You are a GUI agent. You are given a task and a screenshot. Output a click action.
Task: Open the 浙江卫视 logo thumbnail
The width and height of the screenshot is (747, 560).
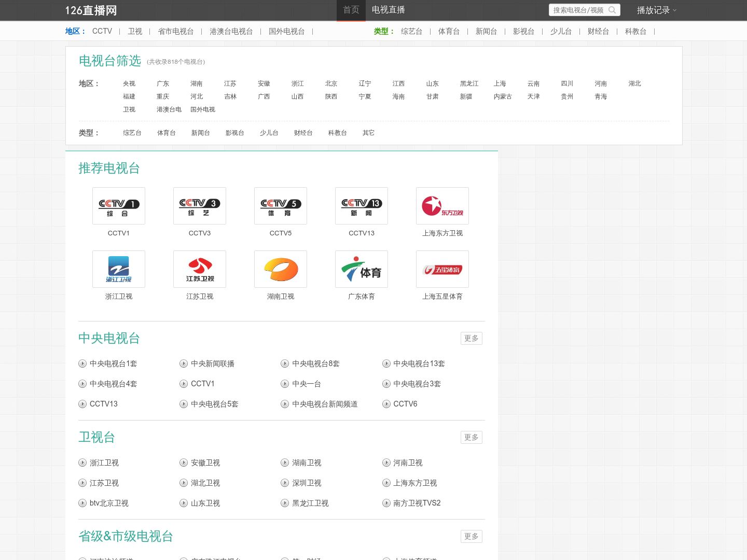119,269
